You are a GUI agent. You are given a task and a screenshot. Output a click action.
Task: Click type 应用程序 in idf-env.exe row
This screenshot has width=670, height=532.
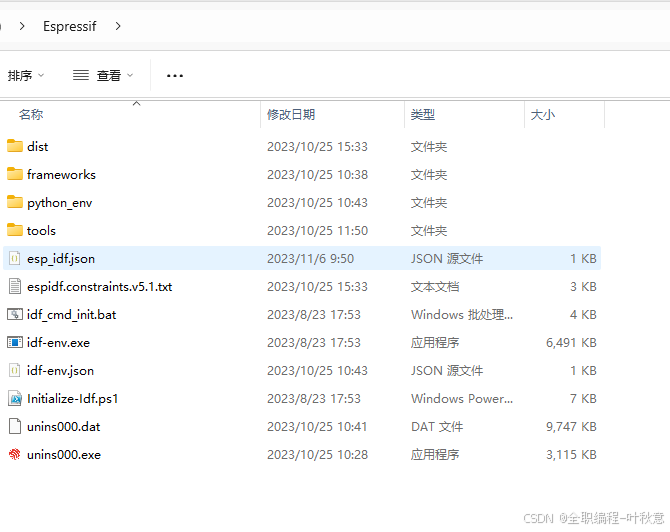point(435,343)
